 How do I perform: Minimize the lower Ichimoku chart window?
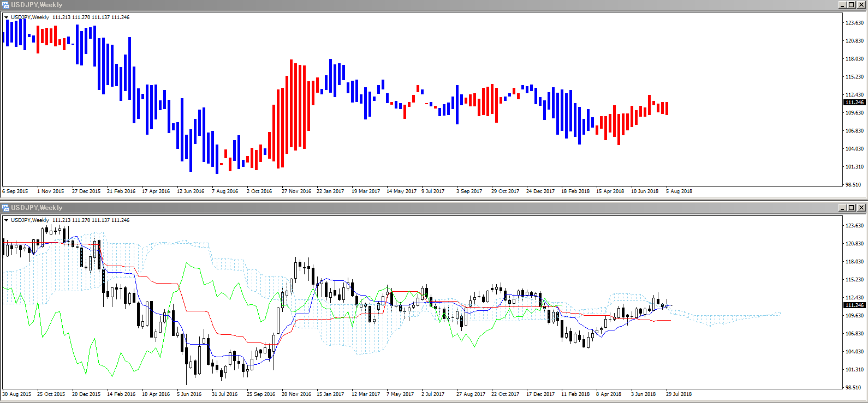[842, 208]
